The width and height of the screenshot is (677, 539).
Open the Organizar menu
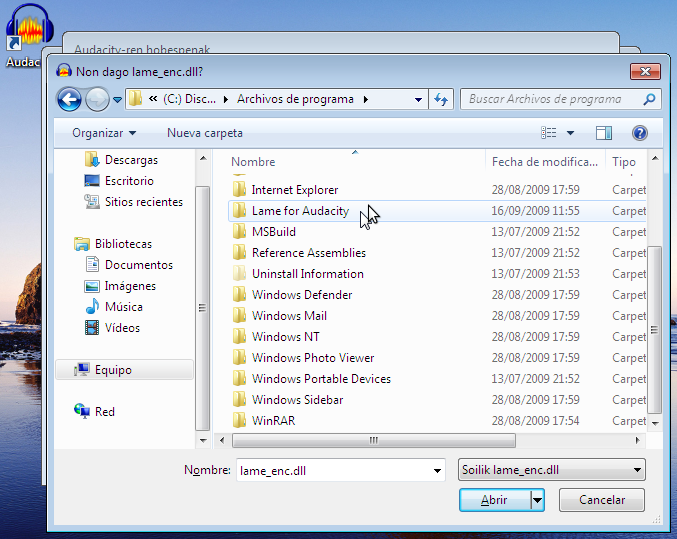[x=104, y=133]
